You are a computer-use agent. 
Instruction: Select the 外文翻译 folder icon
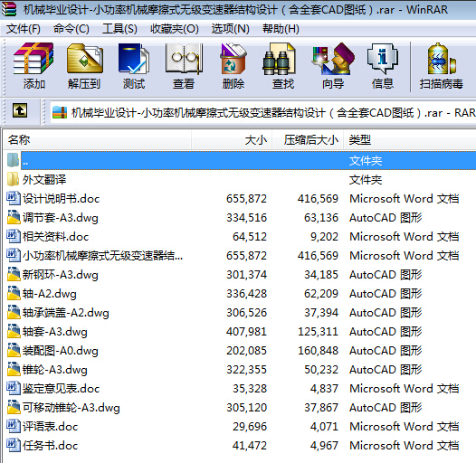pos(13,179)
